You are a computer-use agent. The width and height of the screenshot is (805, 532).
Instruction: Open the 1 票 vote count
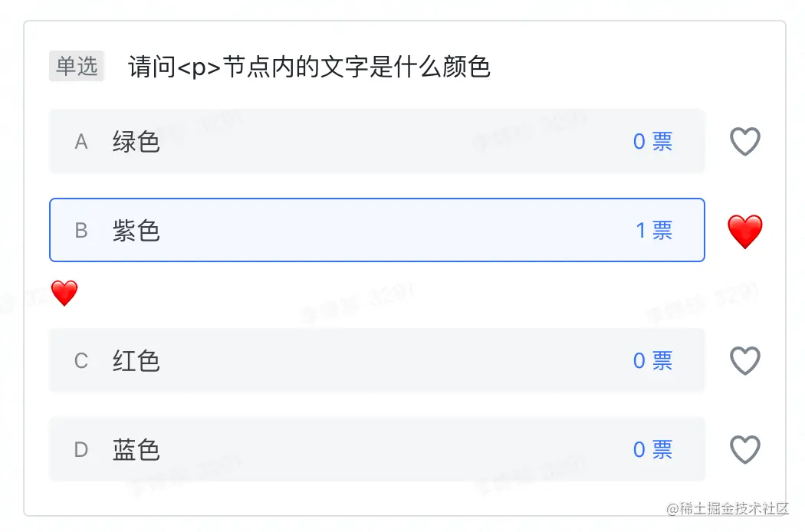tap(653, 231)
